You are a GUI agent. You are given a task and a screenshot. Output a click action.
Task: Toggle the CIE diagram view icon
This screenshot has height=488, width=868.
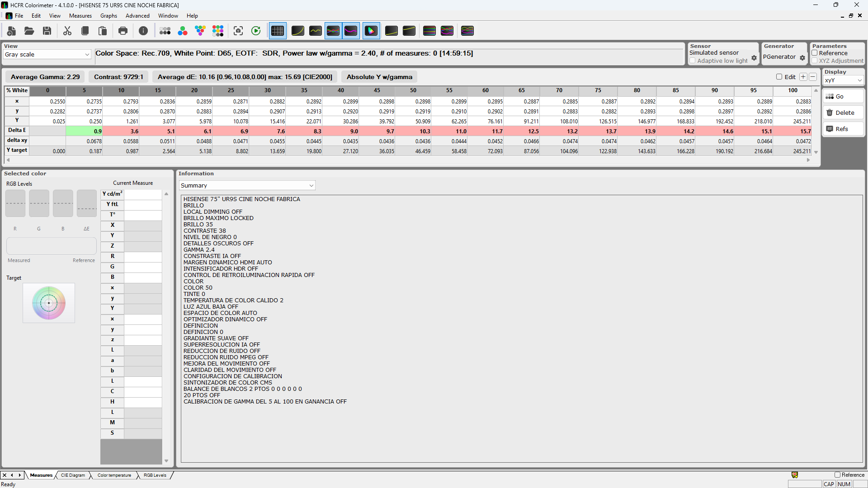[x=371, y=31]
